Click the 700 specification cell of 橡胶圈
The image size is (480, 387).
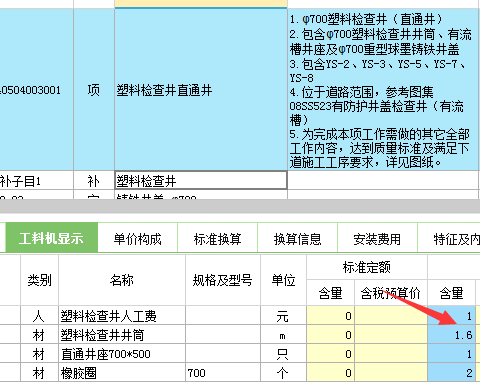(x=223, y=372)
